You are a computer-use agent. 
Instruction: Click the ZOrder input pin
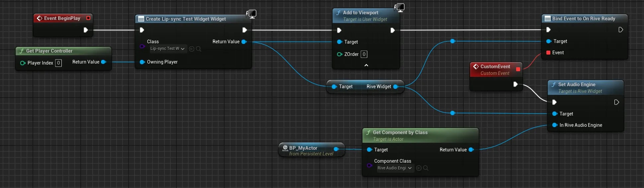339,54
